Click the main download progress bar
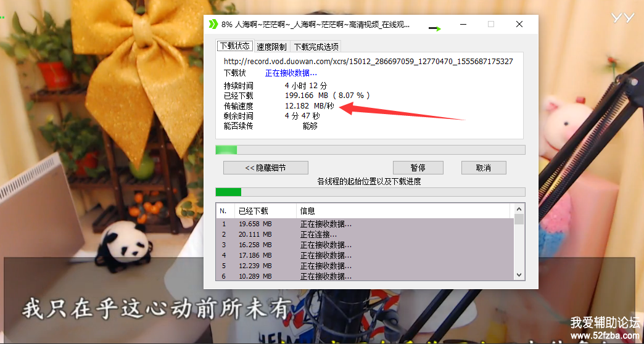The width and height of the screenshot is (644, 344). pyautogui.click(x=370, y=150)
